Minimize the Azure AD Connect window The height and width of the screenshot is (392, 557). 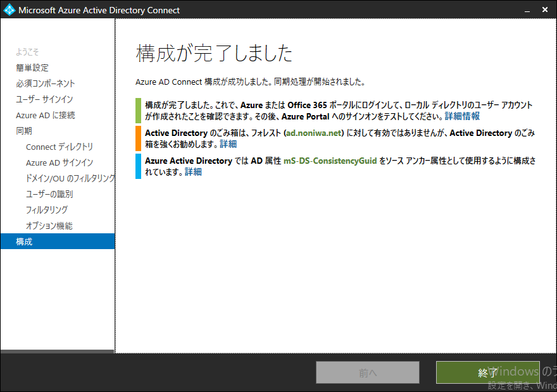pyautogui.click(x=527, y=10)
